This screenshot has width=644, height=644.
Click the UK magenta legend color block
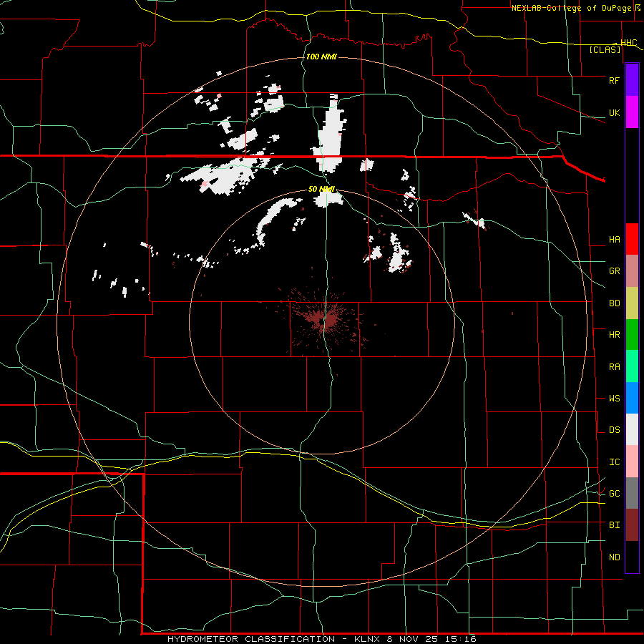[632, 112]
